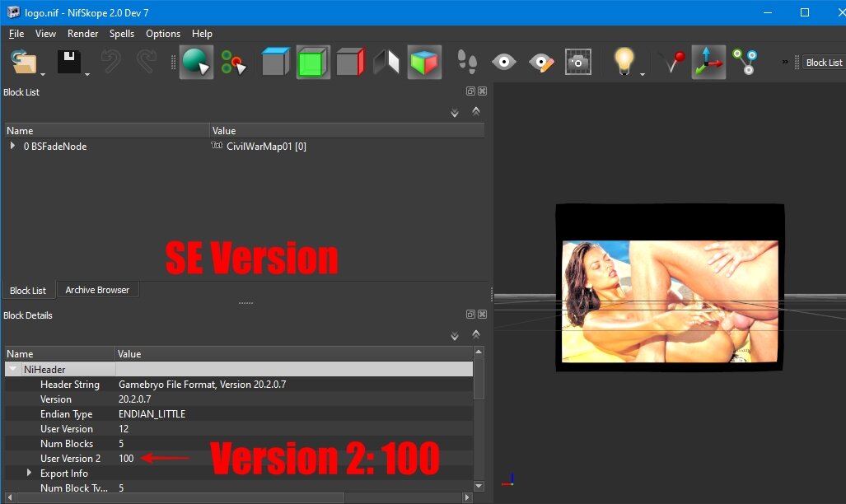Open the Render menu
This screenshot has height=504, width=846.
[82, 34]
